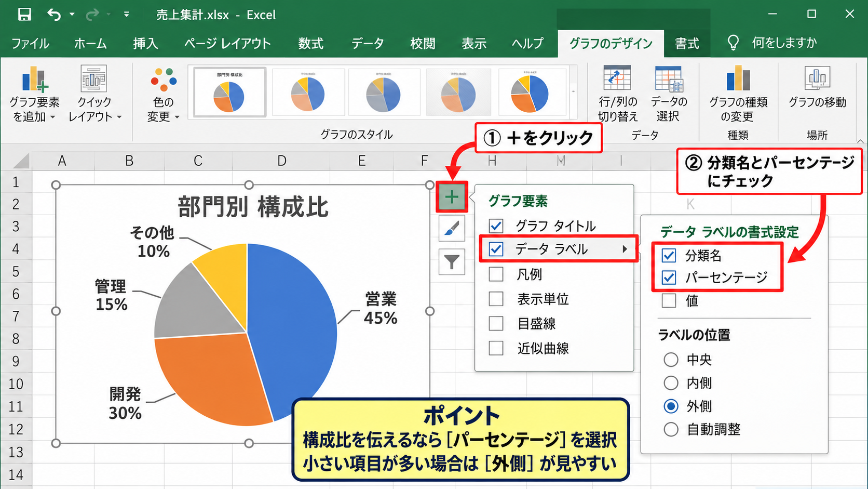
Task: Open quick access toolbar customize dropdown
Action: point(126,14)
